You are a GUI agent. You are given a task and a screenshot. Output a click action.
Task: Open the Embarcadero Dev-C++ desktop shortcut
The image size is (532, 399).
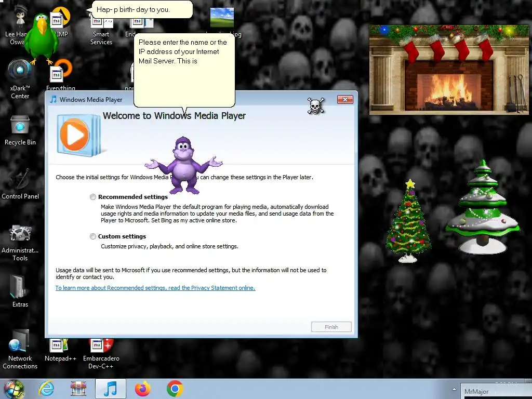(x=101, y=354)
